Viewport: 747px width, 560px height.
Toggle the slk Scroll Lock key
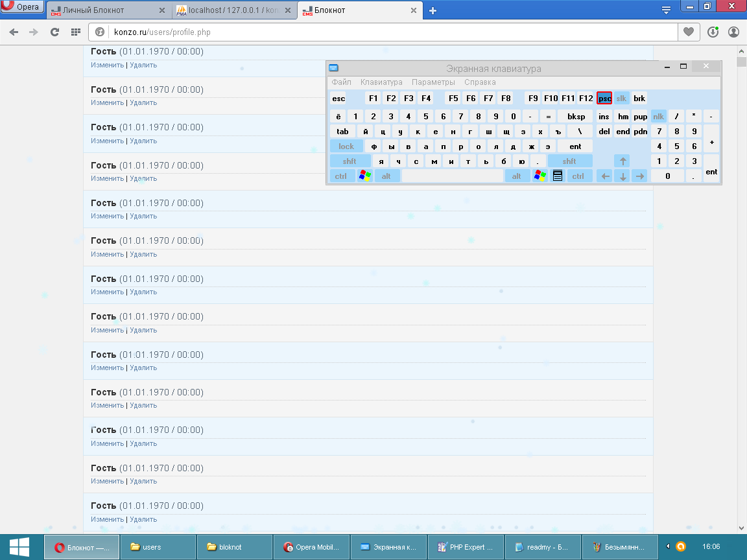click(x=621, y=99)
